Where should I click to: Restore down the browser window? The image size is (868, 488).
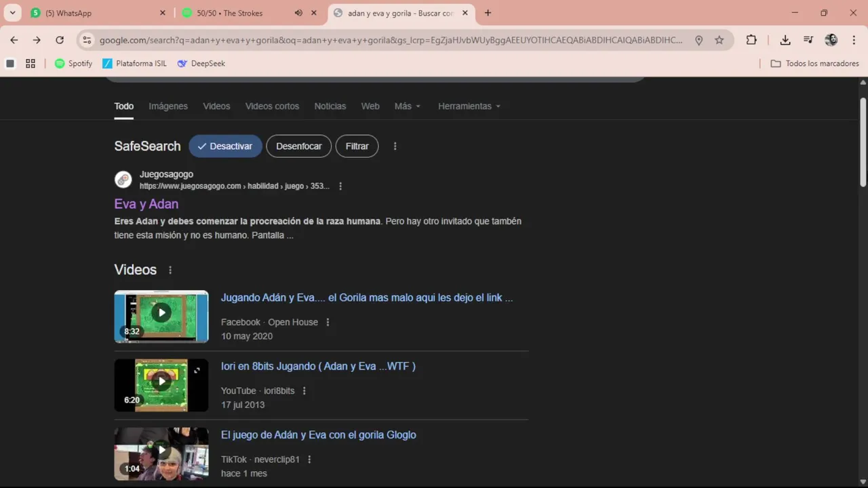click(x=824, y=13)
